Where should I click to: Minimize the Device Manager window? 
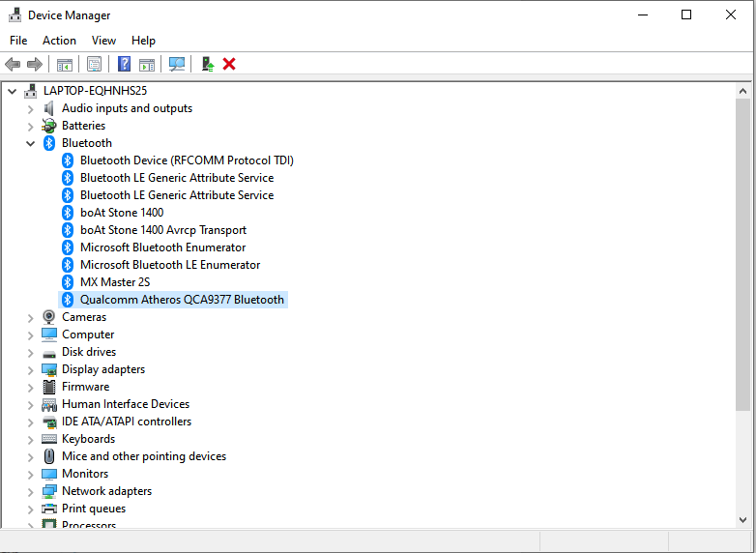(x=643, y=15)
